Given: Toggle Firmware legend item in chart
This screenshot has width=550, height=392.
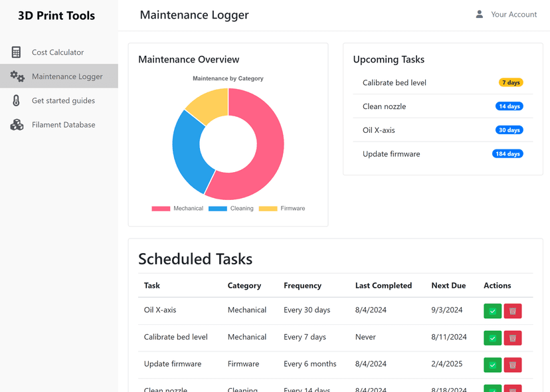Looking at the screenshot, I should 282,209.
